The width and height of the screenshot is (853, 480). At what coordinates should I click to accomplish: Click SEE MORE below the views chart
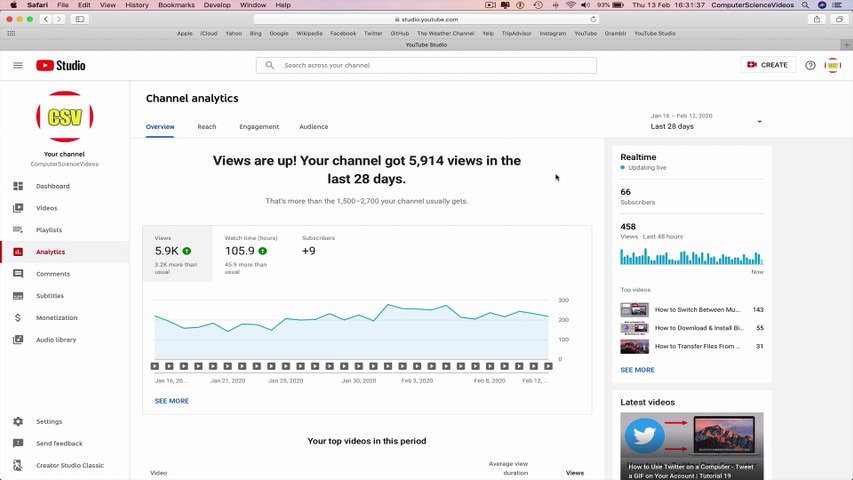(x=171, y=401)
